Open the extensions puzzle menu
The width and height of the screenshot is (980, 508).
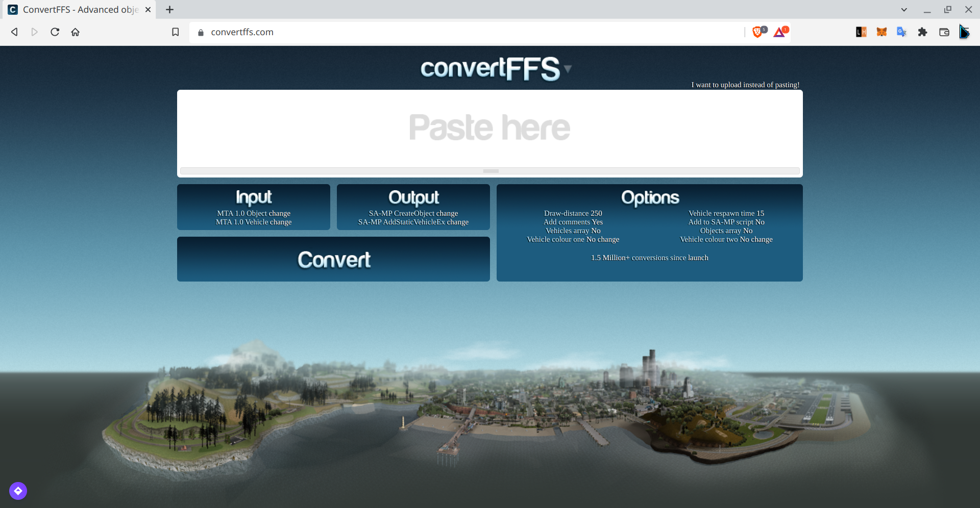922,32
